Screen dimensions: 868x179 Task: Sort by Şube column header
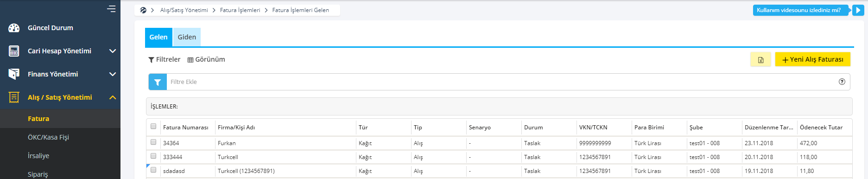tap(696, 128)
